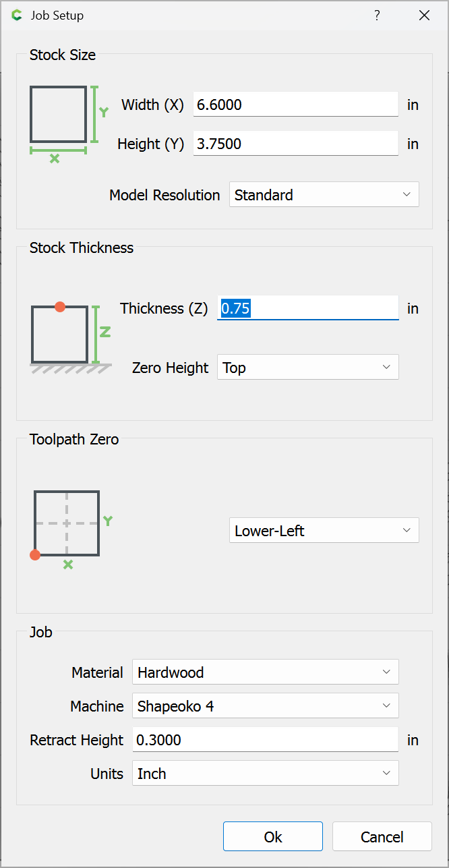The image size is (449, 868).
Task: Click the orange origin dot at lower-left corner
Action: click(35, 555)
